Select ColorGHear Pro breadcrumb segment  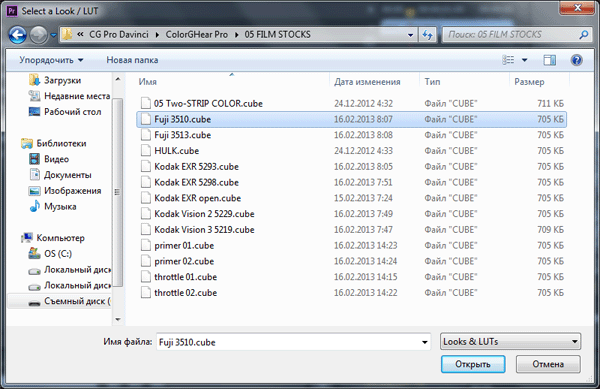tap(196, 35)
